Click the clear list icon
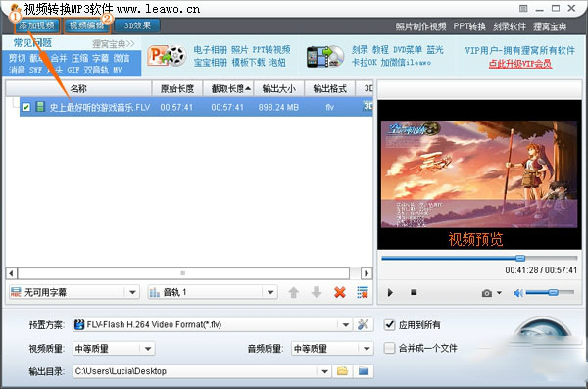Viewport: 588px width, 389px height. coord(363,292)
